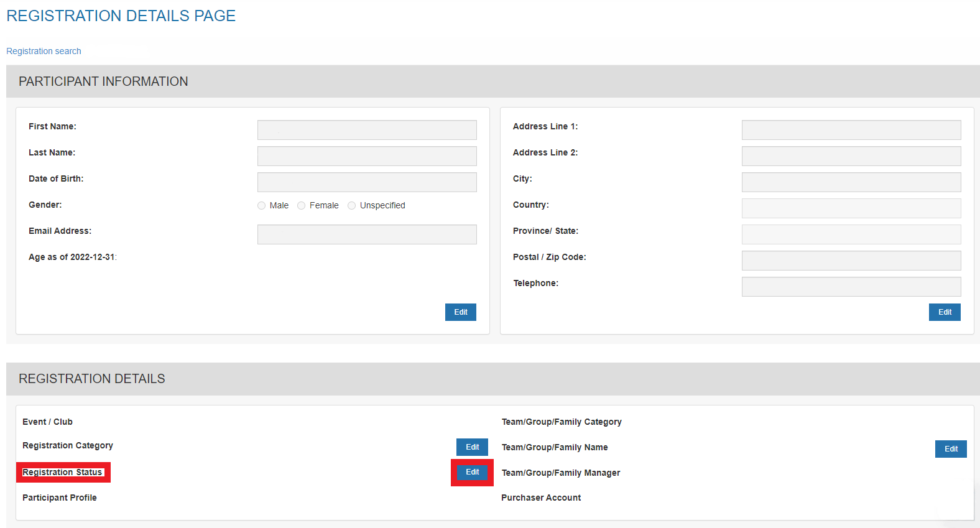Click the Age as of 2022-12-31 label
Viewport: 980px width, 528px height.
[73, 257]
